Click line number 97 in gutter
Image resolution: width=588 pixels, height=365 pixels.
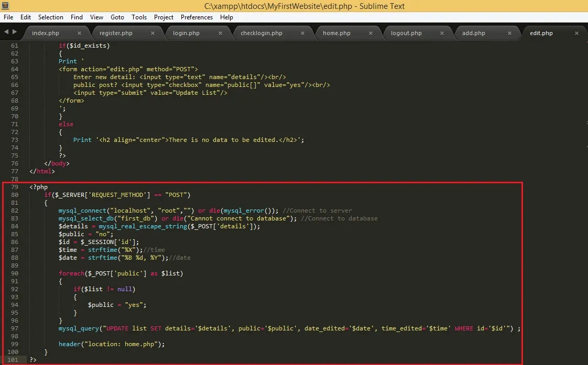click(x=14, y=328)
